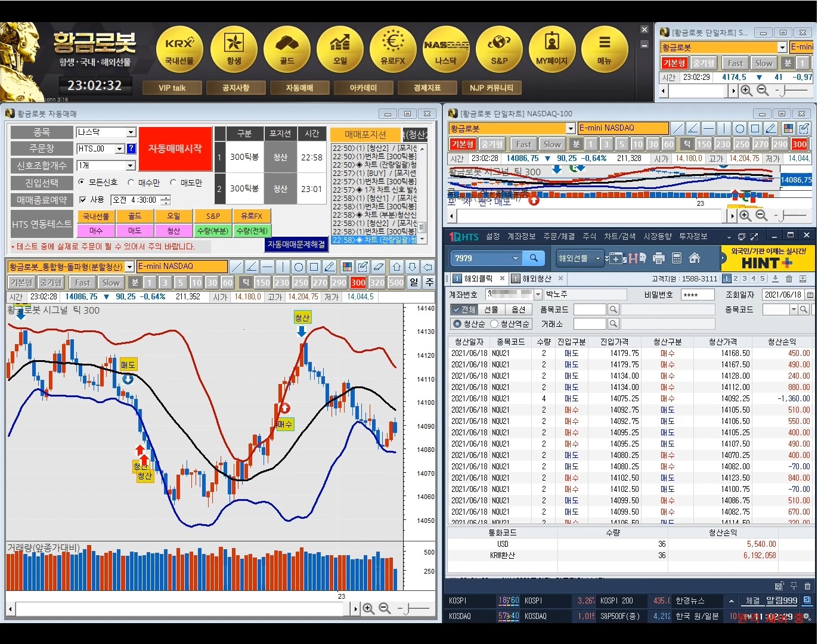
Task: Open 종목 나스닥 dropdown
Action: point(131,132)
